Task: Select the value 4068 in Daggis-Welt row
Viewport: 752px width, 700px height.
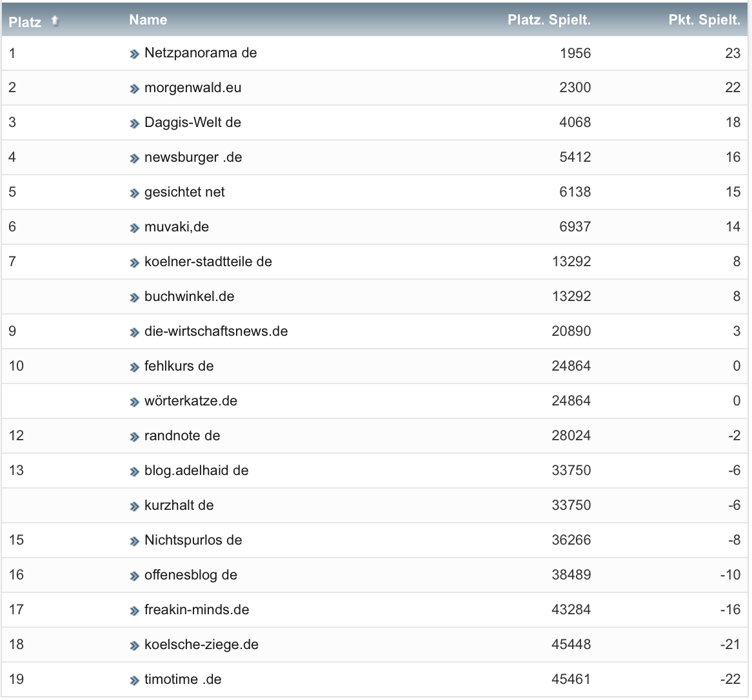Action: 575,122
